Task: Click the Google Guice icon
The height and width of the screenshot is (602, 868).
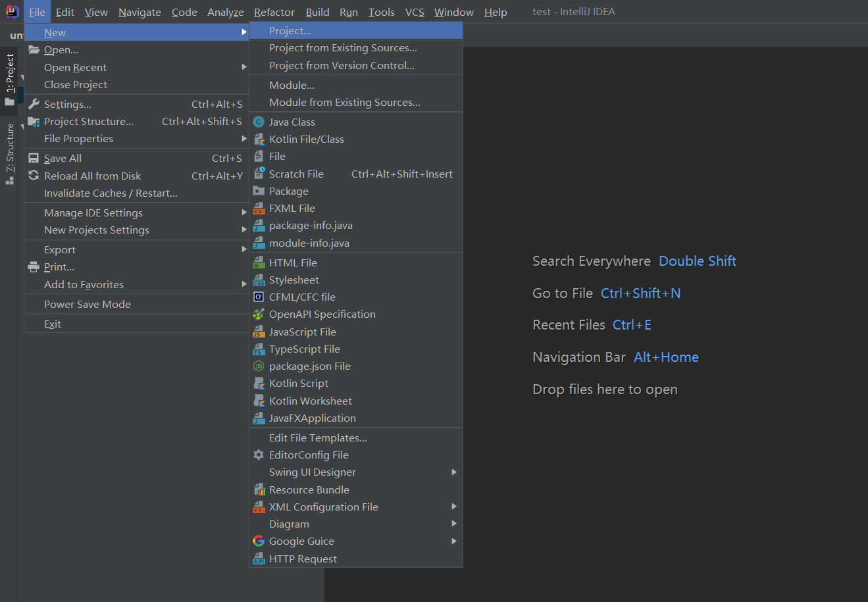Action: coord(259,541)
